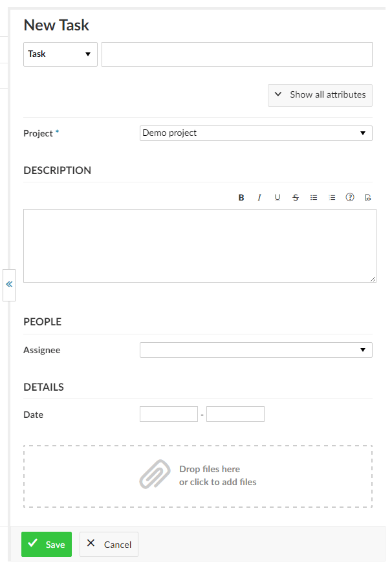This screenshot has width=392, height=566.
Task: Open the Task type dropdown
Action: coord(60,54)
